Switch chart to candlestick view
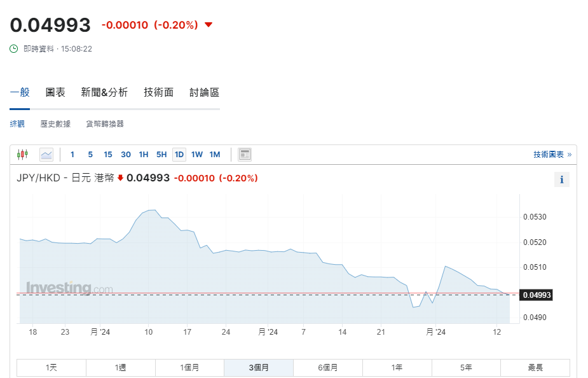The width and height of the screenshot is (588, 378). point(23,154)
